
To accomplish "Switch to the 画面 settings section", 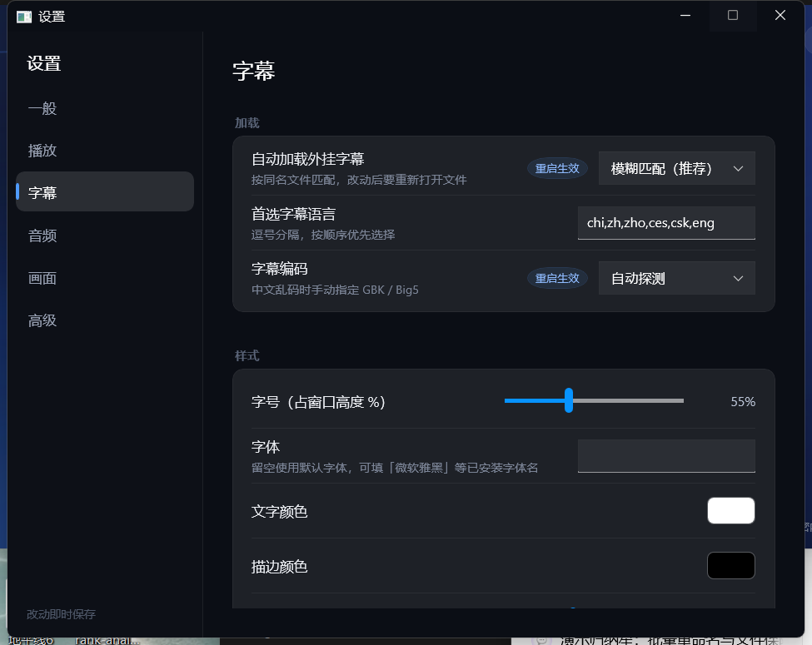I will pos(105,278).
